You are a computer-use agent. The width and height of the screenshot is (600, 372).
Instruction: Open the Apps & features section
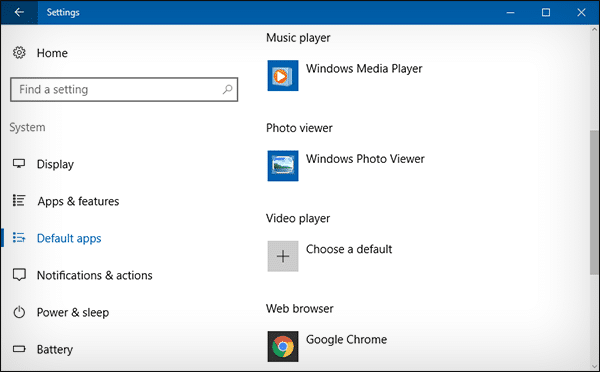click(78, 201)
